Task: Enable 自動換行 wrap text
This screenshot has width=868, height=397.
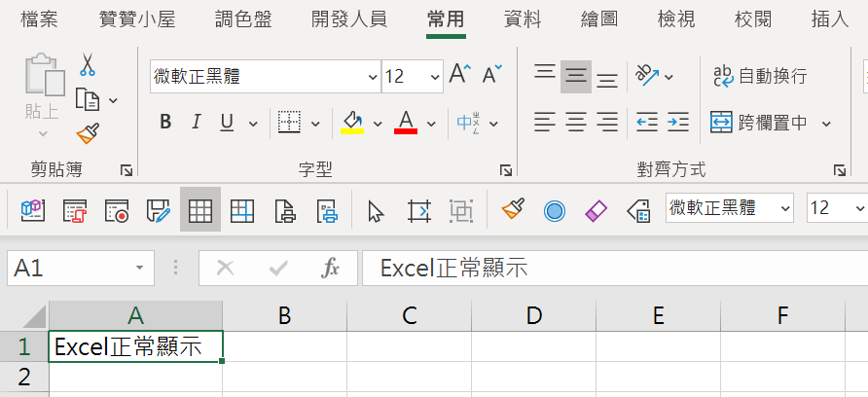Action: point(760,76)
